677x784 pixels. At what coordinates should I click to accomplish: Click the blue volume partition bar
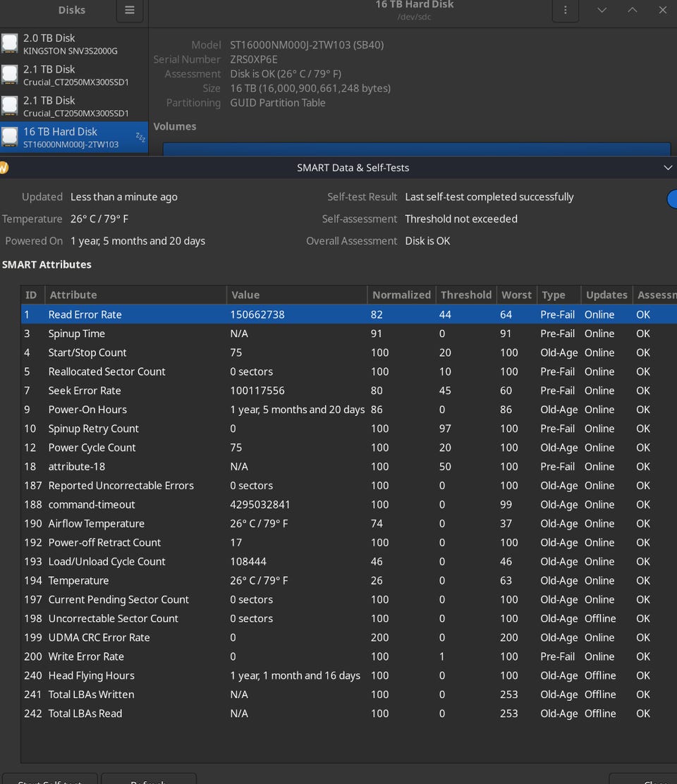(417, 149)
